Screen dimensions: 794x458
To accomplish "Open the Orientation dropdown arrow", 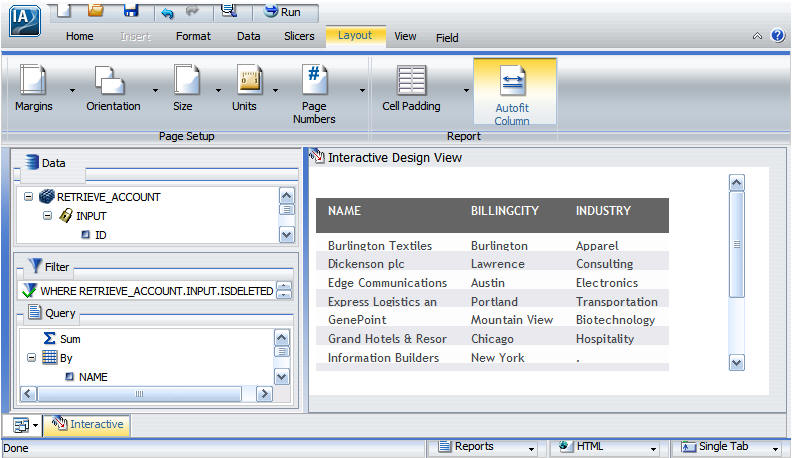I will 155,90.
